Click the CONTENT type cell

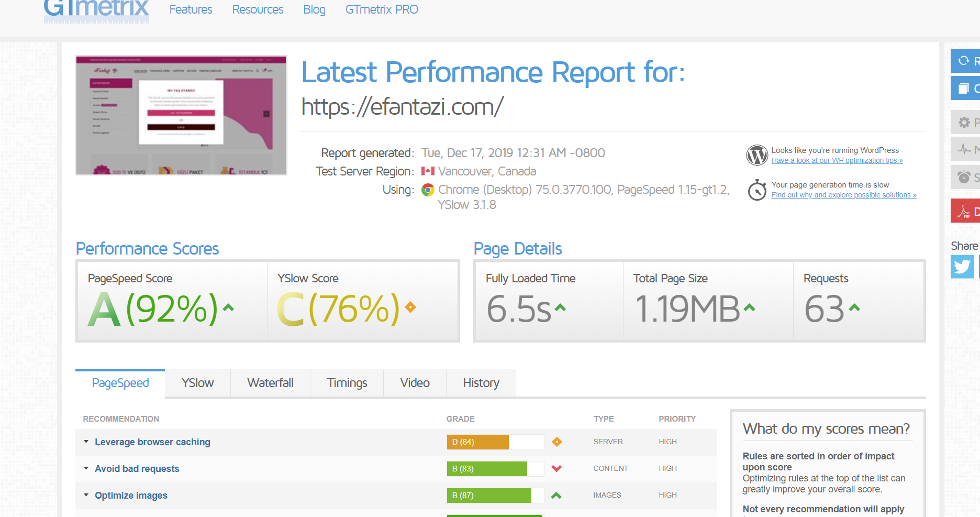coord(610,468)
